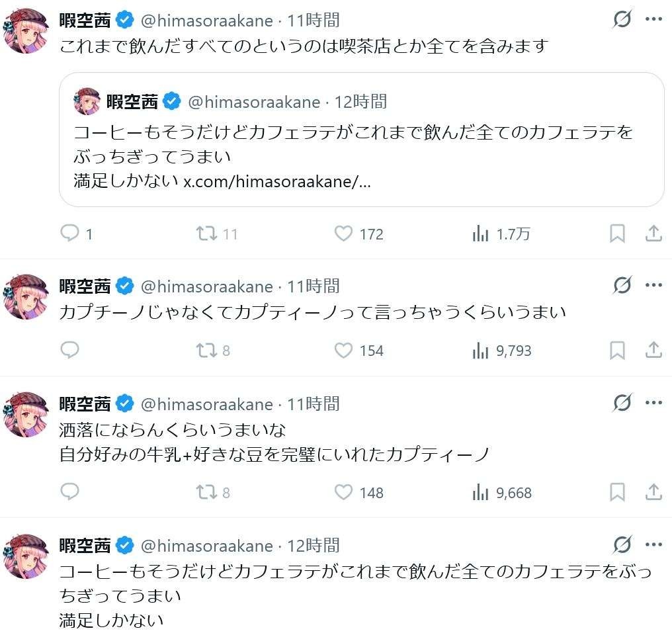This screenshot has width=672, height=643.
Task: Reply to the カプチーノ tweet
Action: [x=69, y=351]
